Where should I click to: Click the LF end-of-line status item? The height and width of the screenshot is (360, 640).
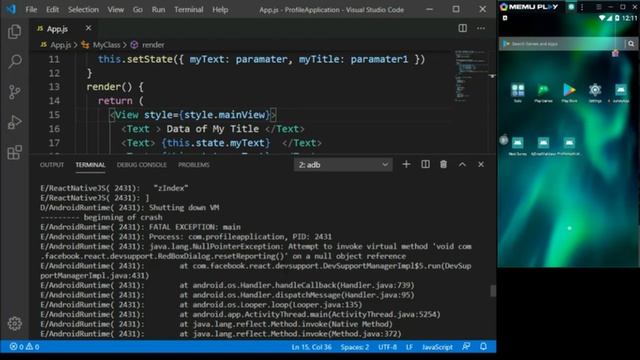409,347
